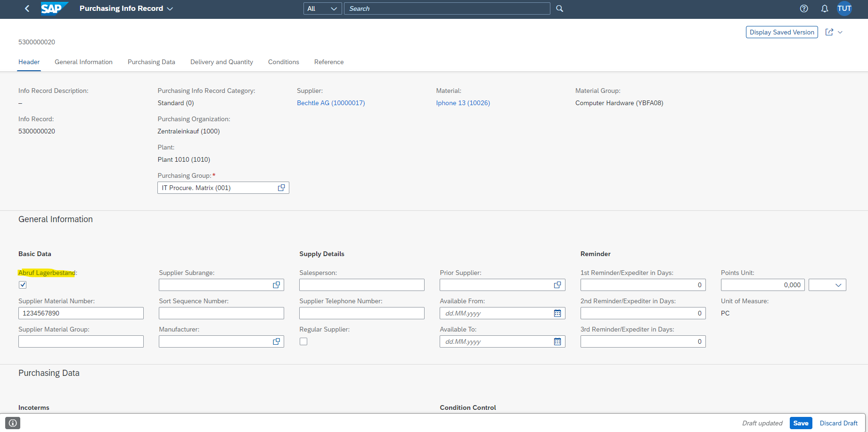
Task: Open the help question mark icon
Action: pos(804,8)
